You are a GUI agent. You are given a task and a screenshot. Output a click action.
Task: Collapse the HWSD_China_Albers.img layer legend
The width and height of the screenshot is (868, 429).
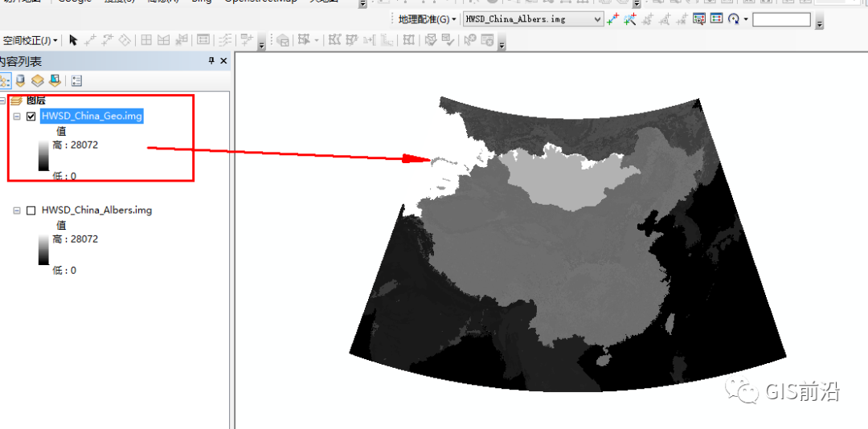17,210
